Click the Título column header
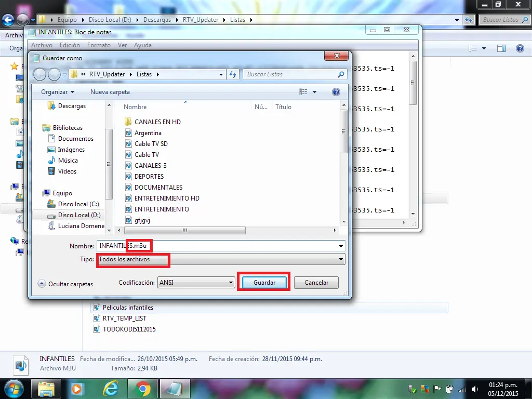The width and height of the screenshot is (532, 399). (x=283, y=107)
